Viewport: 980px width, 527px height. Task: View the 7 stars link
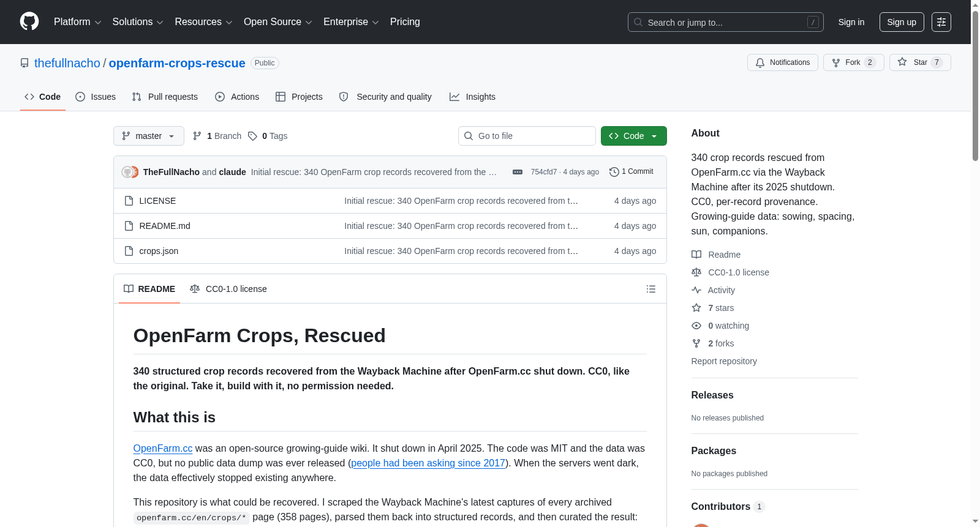[713, 308]
